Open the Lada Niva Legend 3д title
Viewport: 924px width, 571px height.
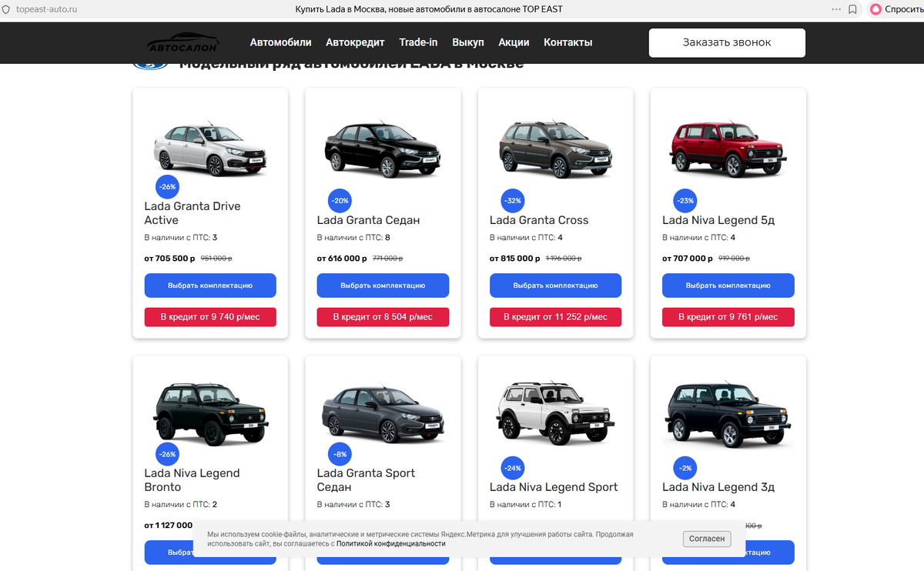[718, 487]
